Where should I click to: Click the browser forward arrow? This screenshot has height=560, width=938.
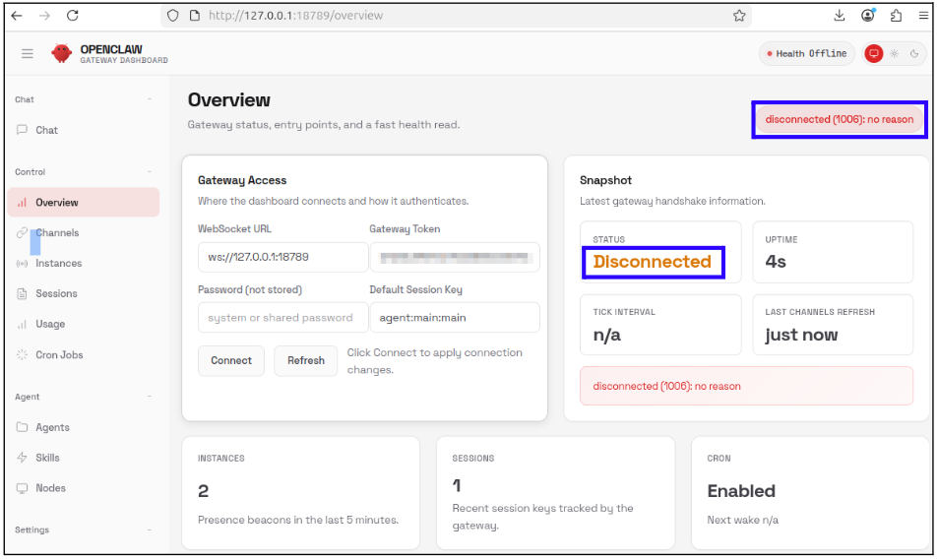pos(44,16)
